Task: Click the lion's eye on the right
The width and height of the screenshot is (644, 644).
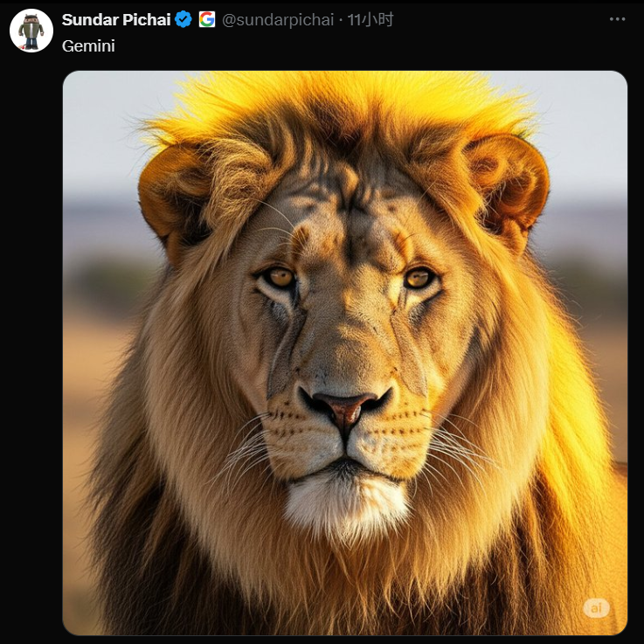Action: coord(418,278)
